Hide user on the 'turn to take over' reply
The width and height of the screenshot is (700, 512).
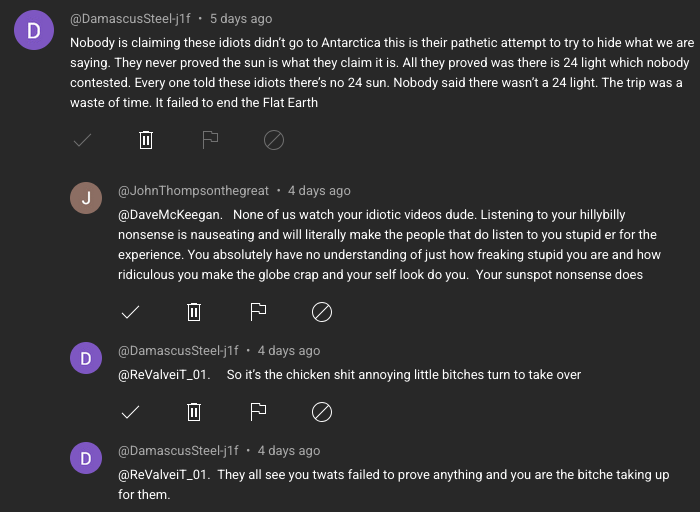(x=321, y=411)
